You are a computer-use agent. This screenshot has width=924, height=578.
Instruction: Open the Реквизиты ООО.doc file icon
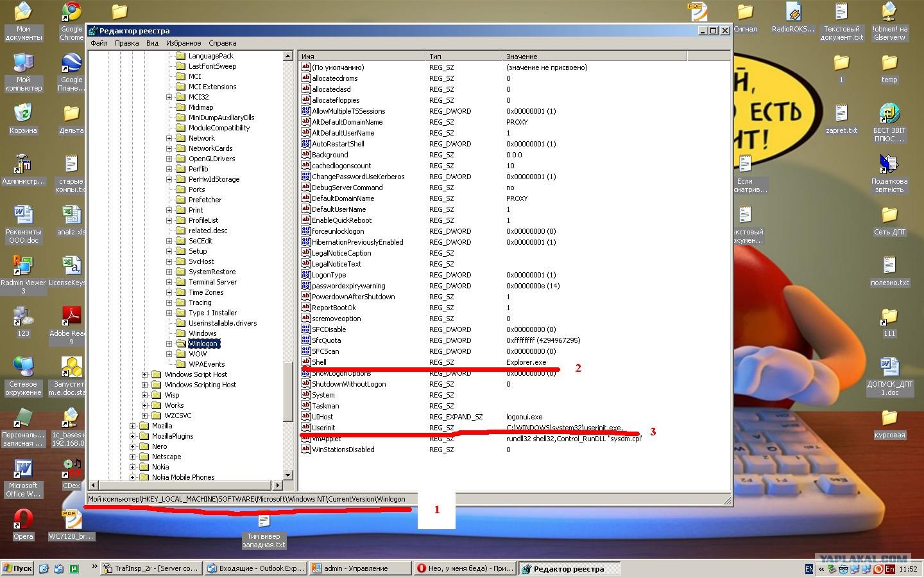point(23,223)
